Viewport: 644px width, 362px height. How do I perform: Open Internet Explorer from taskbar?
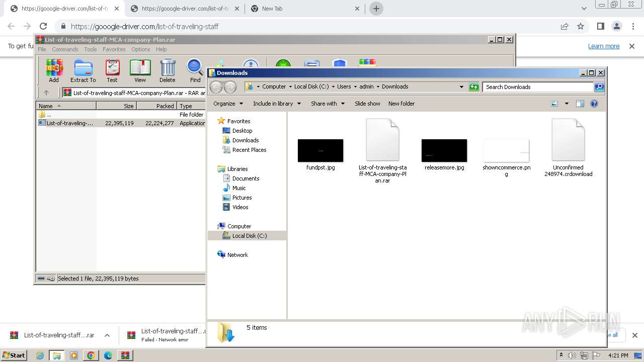coord(40,355)
